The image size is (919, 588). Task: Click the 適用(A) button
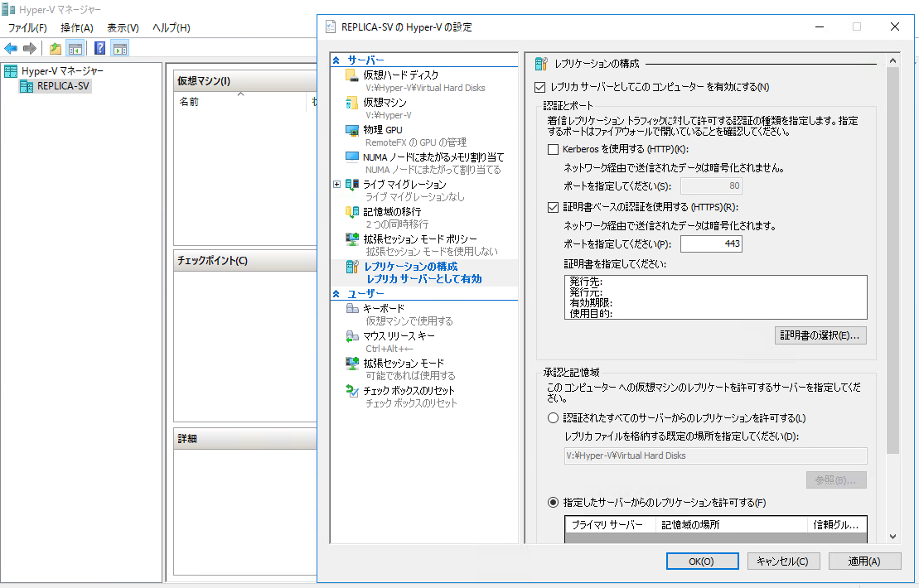pyautogui.click(x=864, y=561)
